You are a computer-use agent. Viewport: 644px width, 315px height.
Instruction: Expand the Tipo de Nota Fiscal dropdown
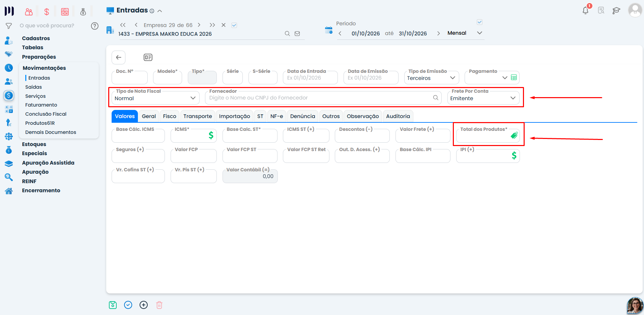tap(156, 98)
